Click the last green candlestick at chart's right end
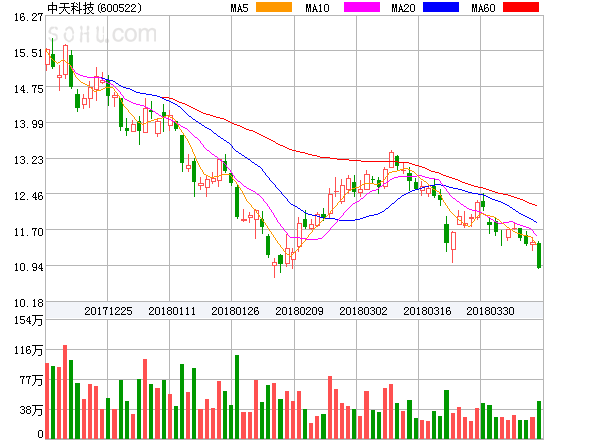The height and width of the screenshot is (440, 600). click(539, 255)
